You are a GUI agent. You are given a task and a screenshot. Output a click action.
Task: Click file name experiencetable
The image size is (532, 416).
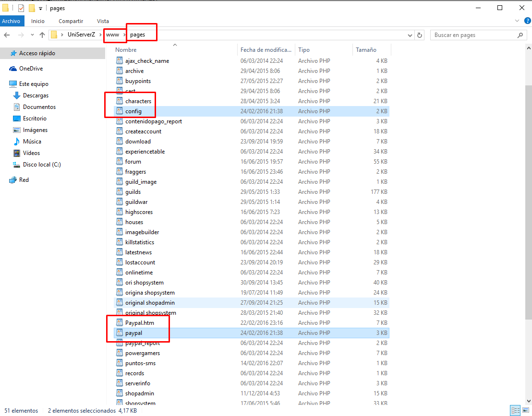[145, 152]
